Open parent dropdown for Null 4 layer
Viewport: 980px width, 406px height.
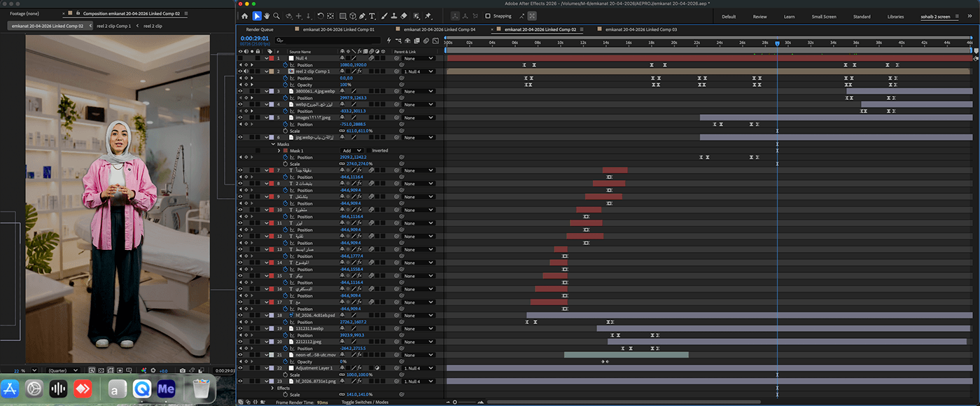click(x=419, y=58)
